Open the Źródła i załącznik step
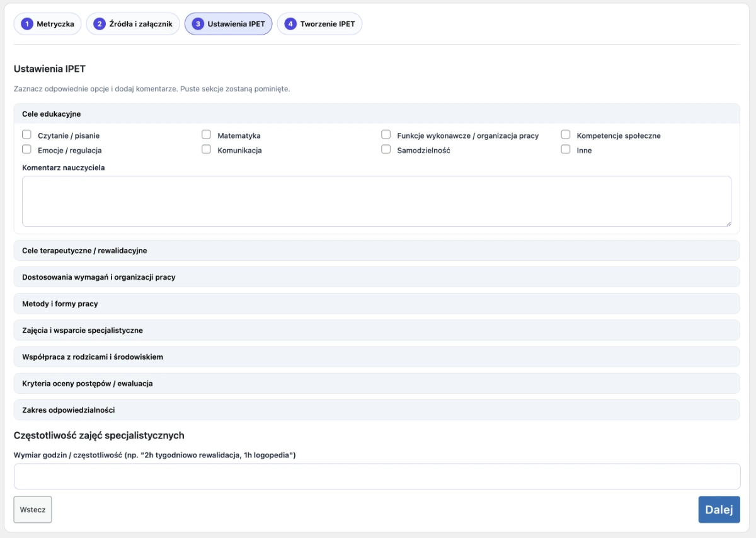Screen dimensions: 756x538 [133, 24]
